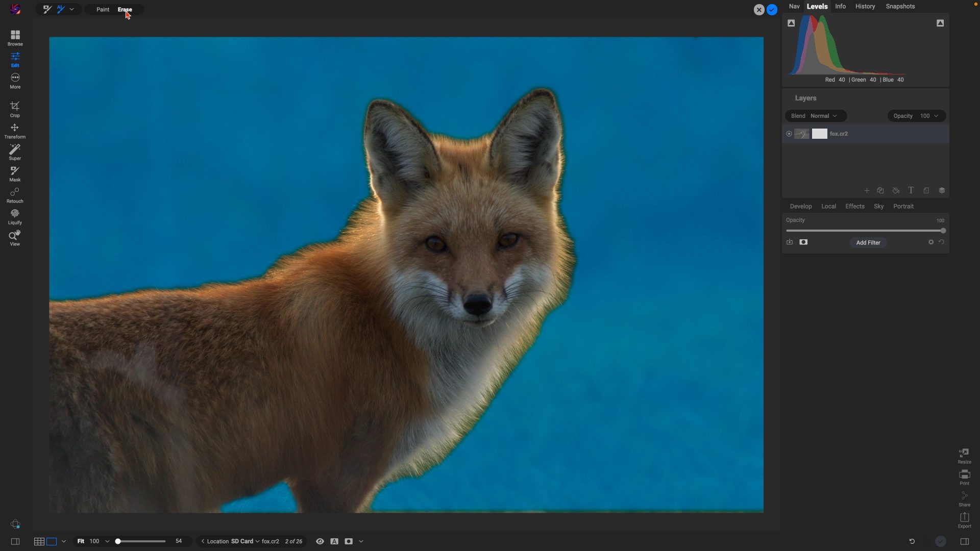
Task: Expand the masking brush options chevron
Action: pos(71,9)
